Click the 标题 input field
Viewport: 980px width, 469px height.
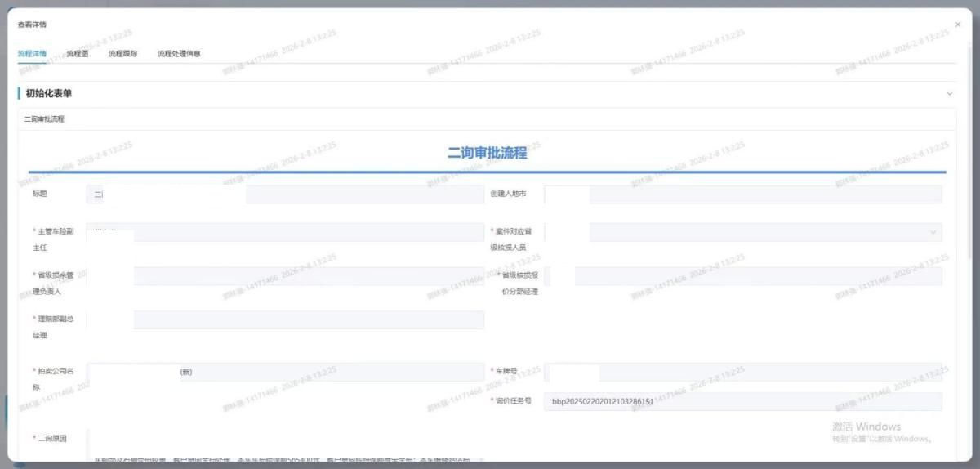(x=284, y=194)
